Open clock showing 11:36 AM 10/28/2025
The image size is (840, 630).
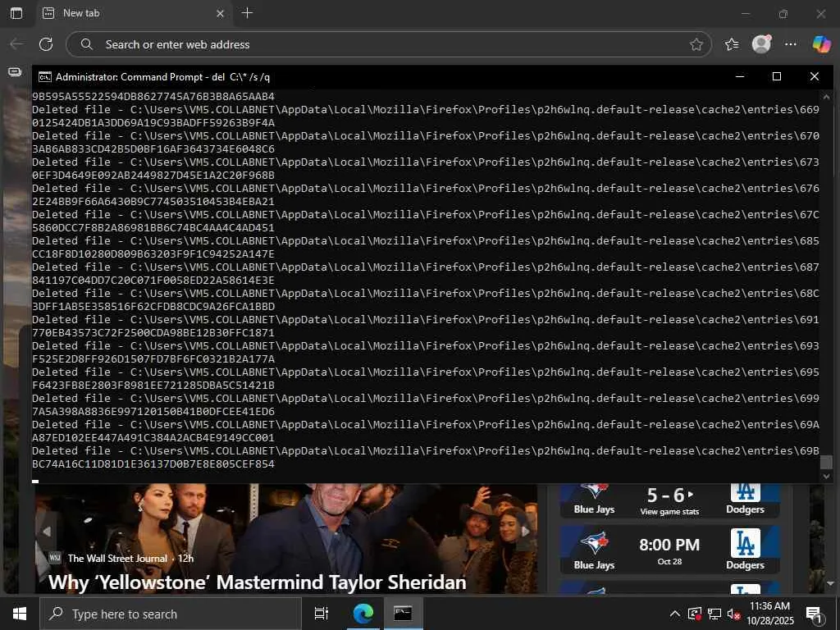(769, 614)
